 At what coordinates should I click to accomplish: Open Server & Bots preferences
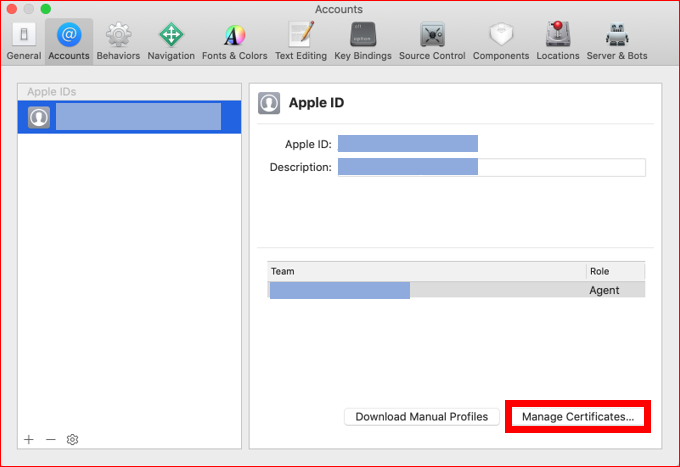tap(617, 42)
